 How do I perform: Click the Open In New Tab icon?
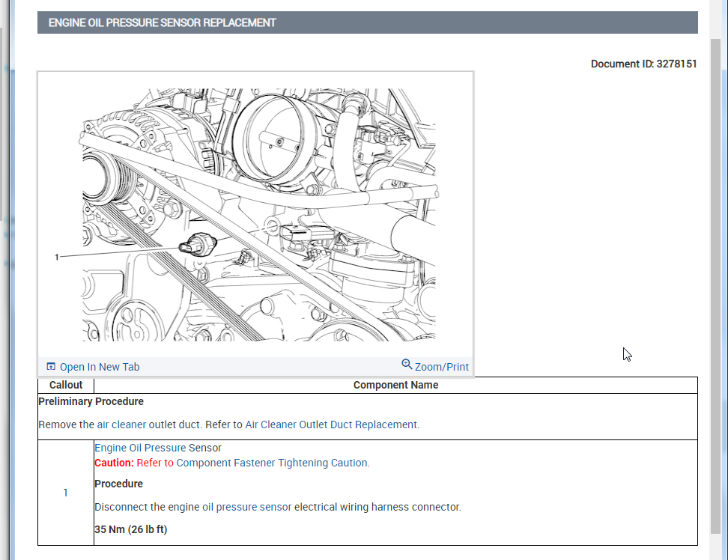pyautogui.click(x=51, y=367)
